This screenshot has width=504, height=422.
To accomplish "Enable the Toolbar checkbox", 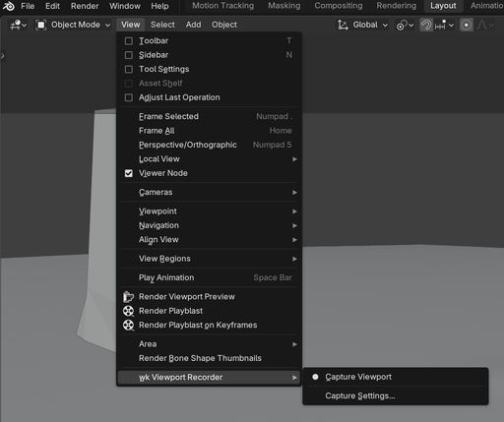I will [x=129, y=41].
